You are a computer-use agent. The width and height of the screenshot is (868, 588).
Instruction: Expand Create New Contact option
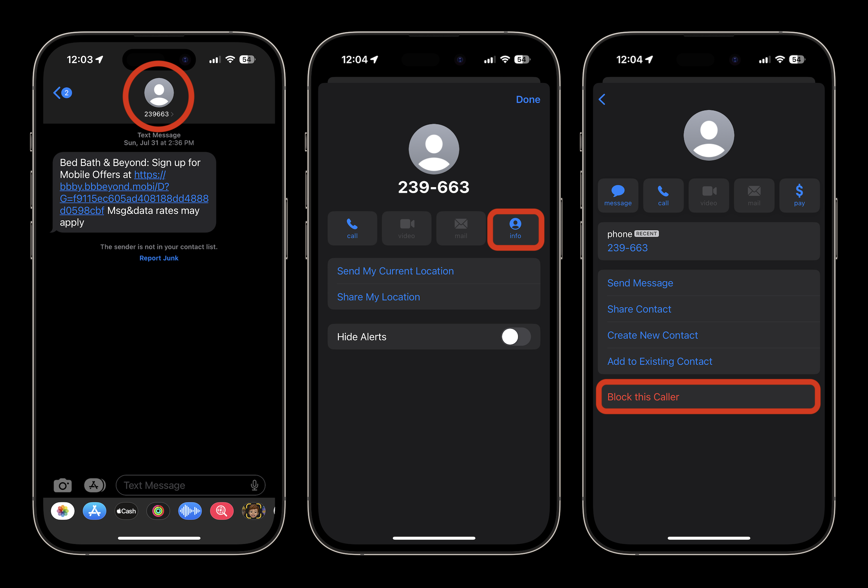(651, 335)
